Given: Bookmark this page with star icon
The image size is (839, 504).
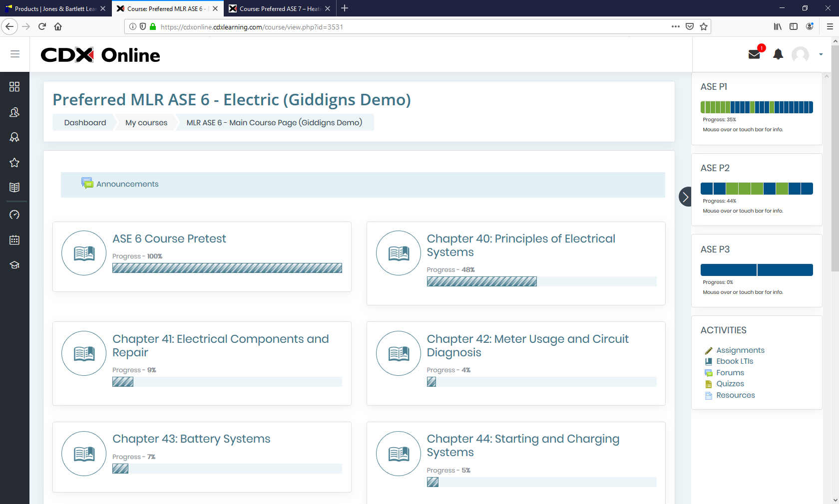Looking at the screenshot, I should (704, 27).
